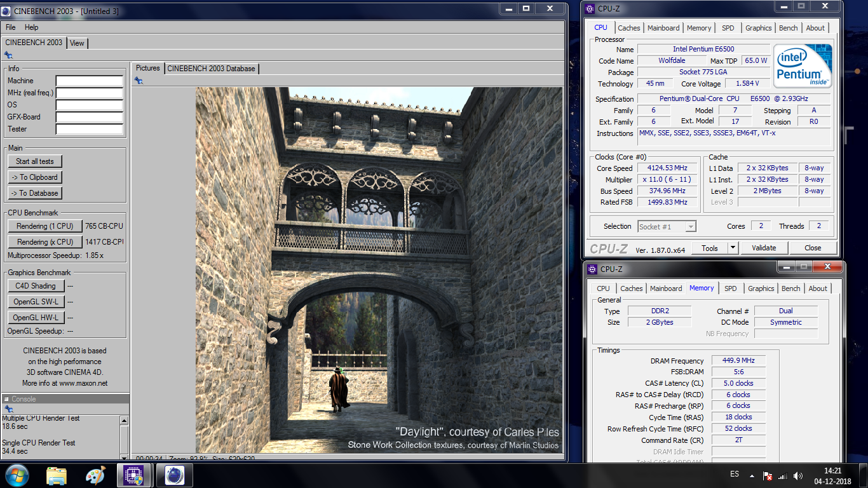Open the Windows Start orb

17,475
